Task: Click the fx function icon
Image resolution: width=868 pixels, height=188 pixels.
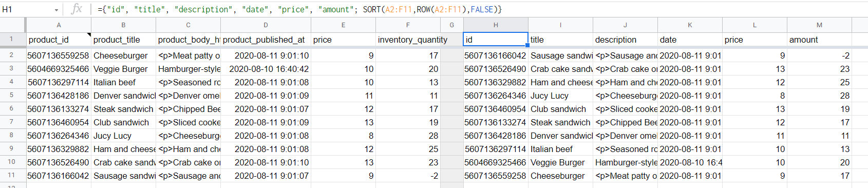Action: [77, 9]
